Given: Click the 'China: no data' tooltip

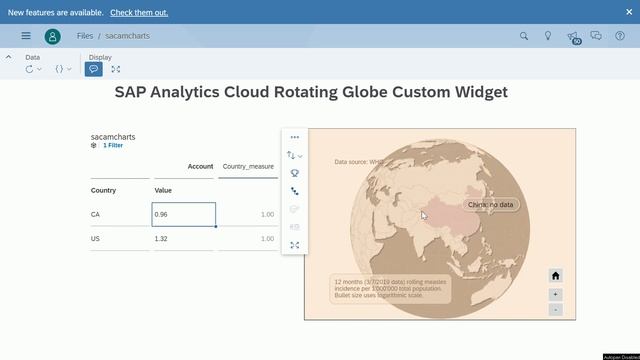Looking at the screenshot, I should point(491,204).
